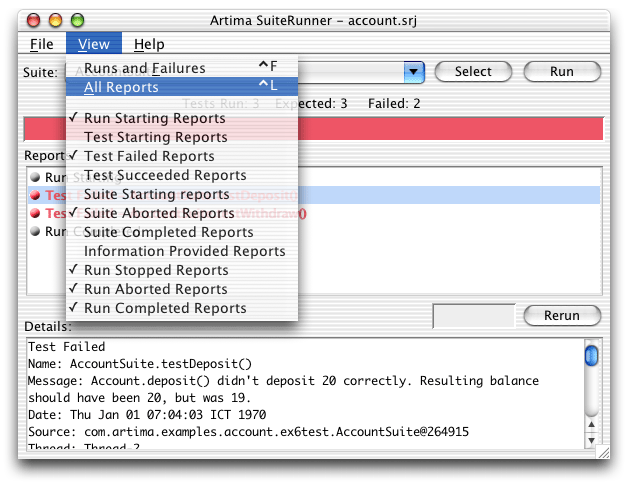
Task: Click the 'Test Failed' details heading
Action: coord(67,347)
